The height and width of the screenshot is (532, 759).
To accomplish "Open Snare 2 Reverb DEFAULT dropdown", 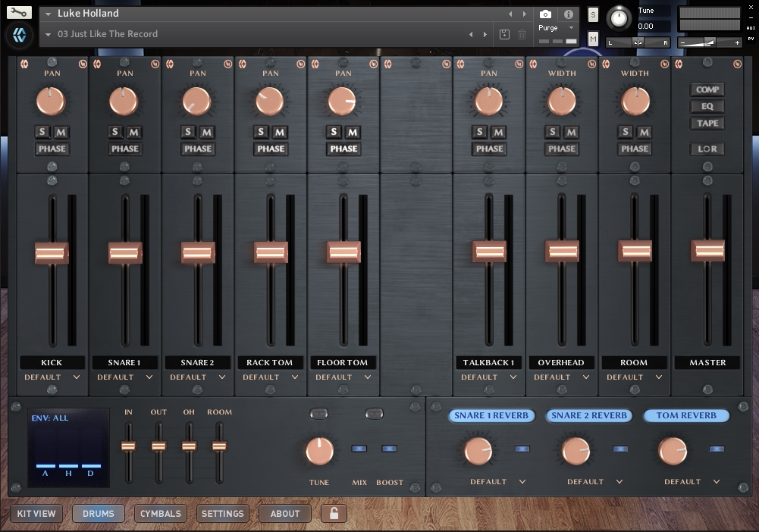I will click(x=595, y=482).
